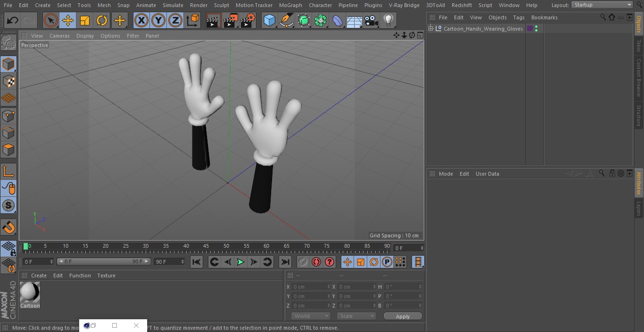Open World coordinate dropdown
The image size is (644, 332).
311,316
